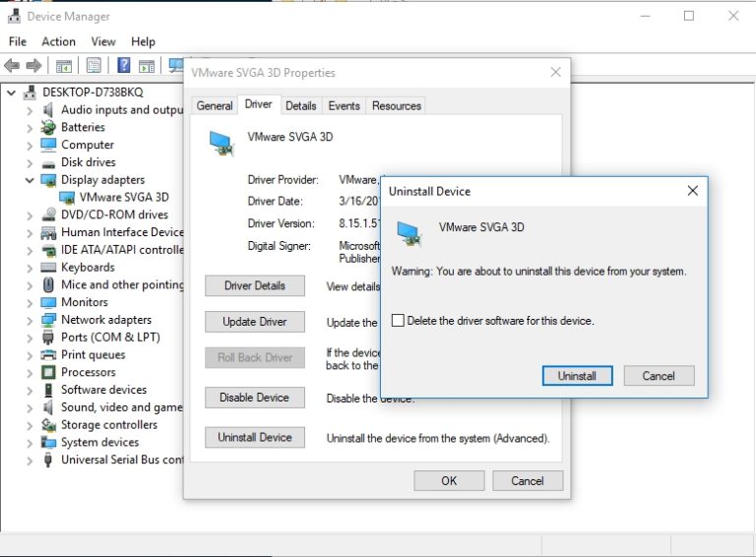The height and width of the screenshot is (557, 756).
Task: Click OK in VMware SVGA 3D Properties
Action: pos(449,481)
